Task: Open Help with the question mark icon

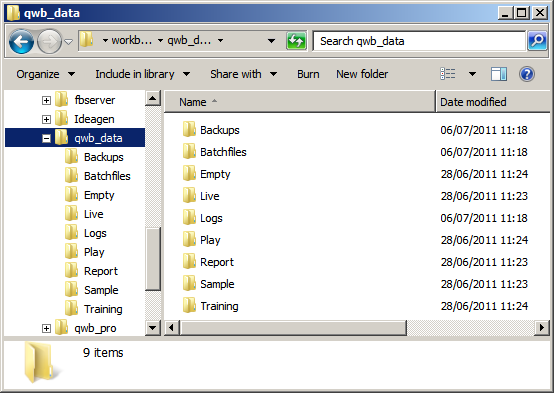Action: click(x=526, y=74)
